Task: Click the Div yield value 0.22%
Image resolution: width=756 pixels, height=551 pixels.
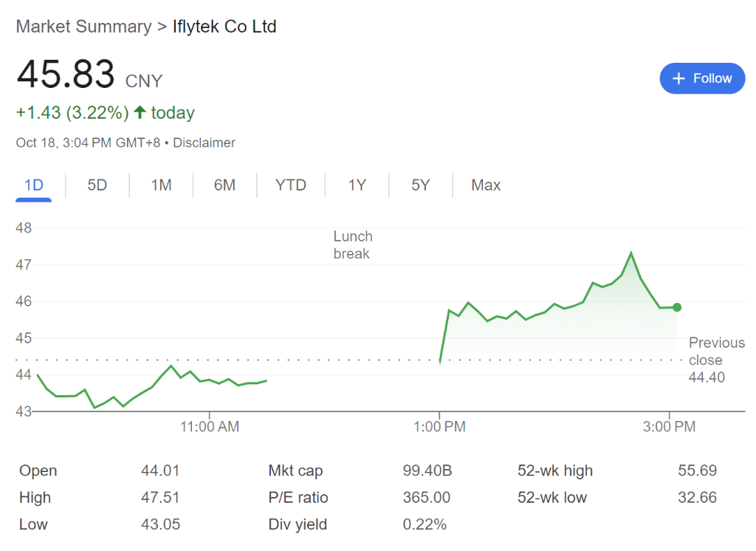Action: (x=425, y=524)
